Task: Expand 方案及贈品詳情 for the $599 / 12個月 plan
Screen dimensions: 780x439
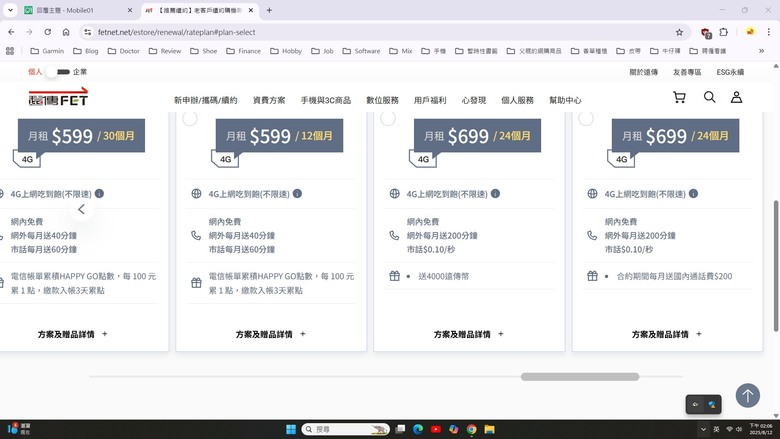Action: click(271, 334)
